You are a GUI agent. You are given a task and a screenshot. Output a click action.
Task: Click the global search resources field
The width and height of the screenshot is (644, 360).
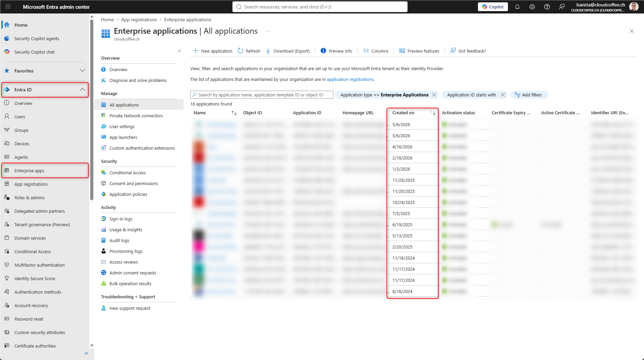tap(320, 7)
